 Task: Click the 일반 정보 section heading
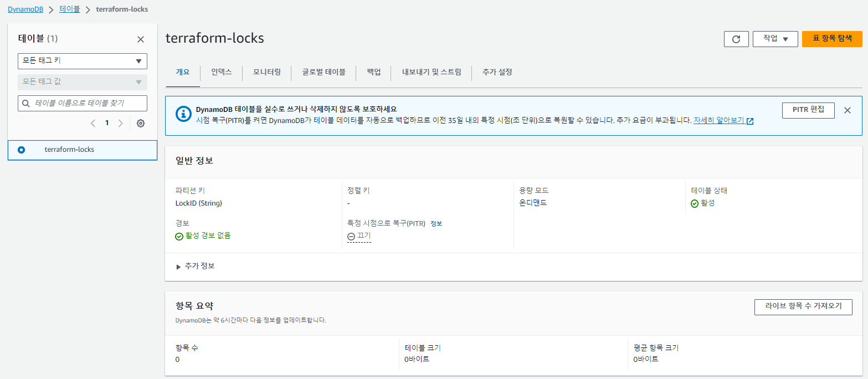194,161
